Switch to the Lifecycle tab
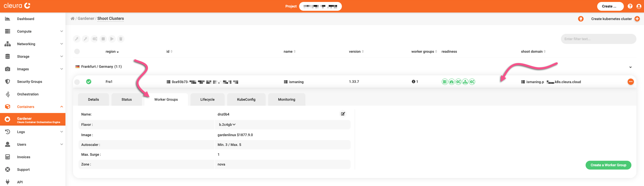This screenshot has height=186, width=644. (207, 100)
